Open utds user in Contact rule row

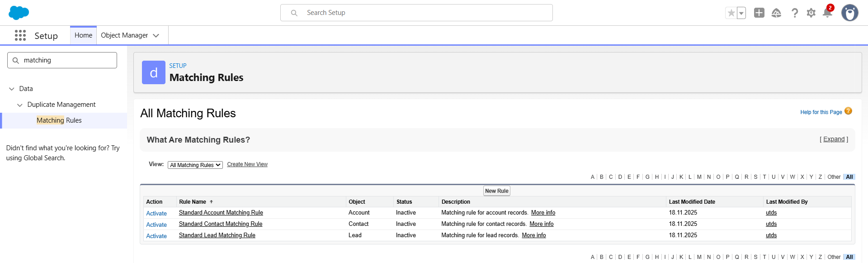[x=771, y=224]
